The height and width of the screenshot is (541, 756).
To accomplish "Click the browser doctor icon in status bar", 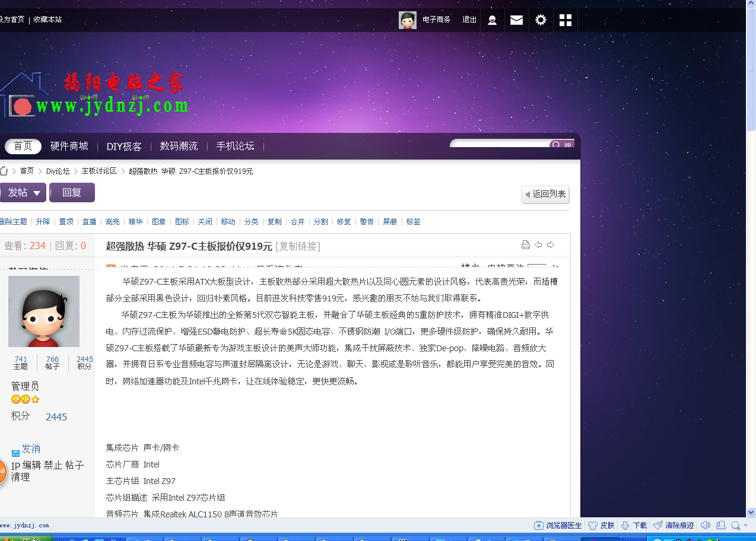I will pyautogui.click(x=539, y=526).
